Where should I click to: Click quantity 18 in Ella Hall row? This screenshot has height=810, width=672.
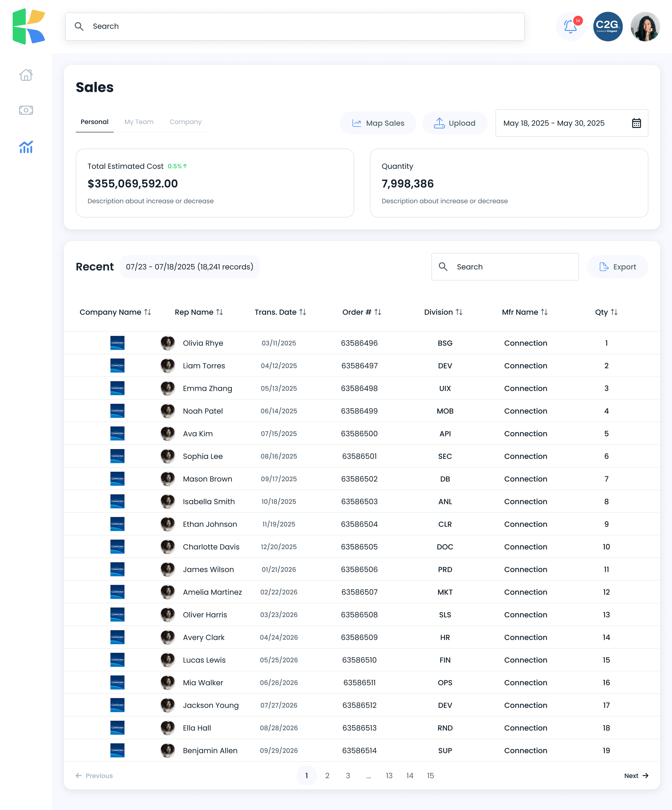(x=606, y=728)
